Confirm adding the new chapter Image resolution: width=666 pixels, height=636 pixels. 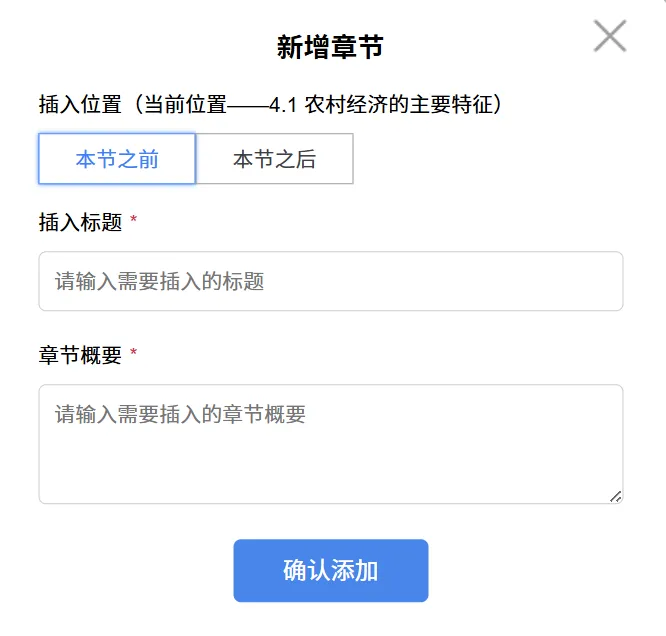coord(330,571)
